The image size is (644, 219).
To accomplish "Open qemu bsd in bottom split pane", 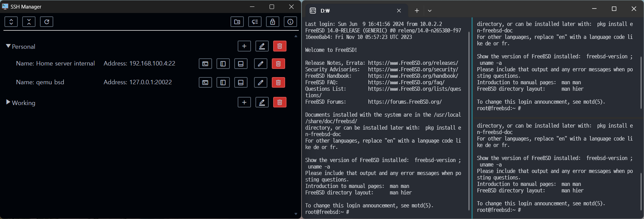I will pos(241,83).
